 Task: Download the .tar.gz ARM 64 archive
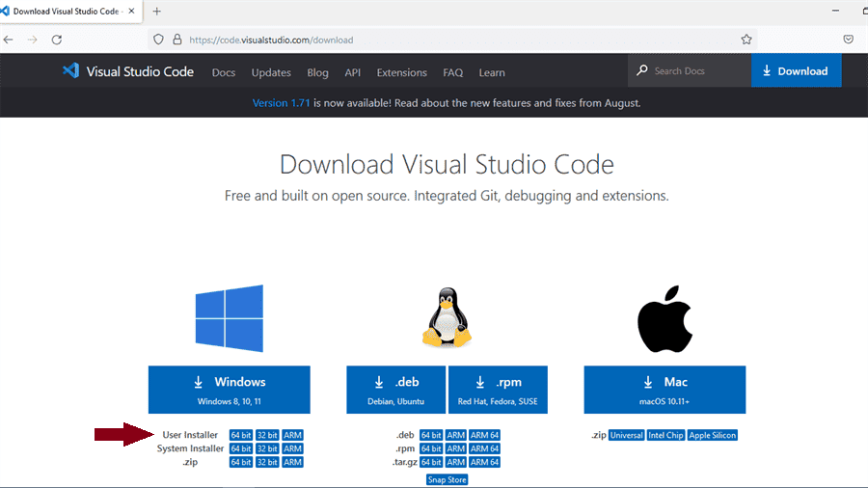tap(484, 462)
